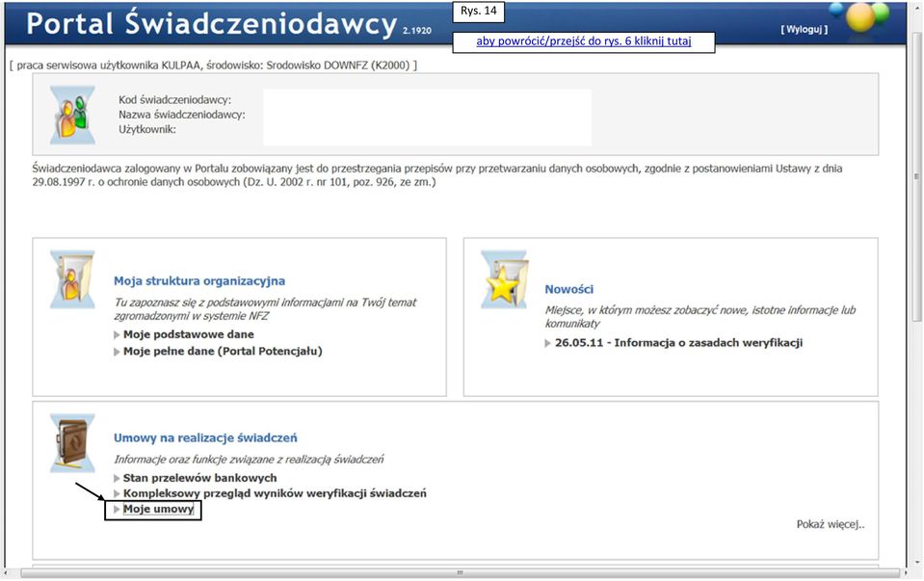Click the vertical scrollbar thumb
This screenshot has height=581, width=924.
[x=916, y=176]
